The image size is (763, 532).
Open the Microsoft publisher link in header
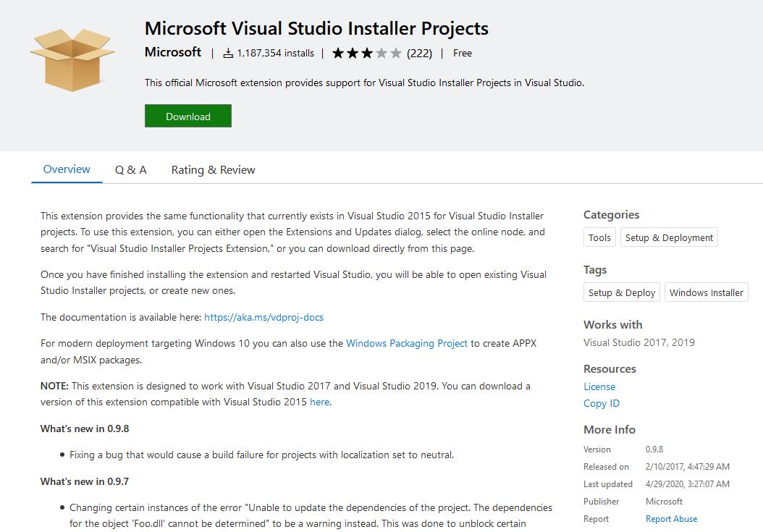[173, 52]
